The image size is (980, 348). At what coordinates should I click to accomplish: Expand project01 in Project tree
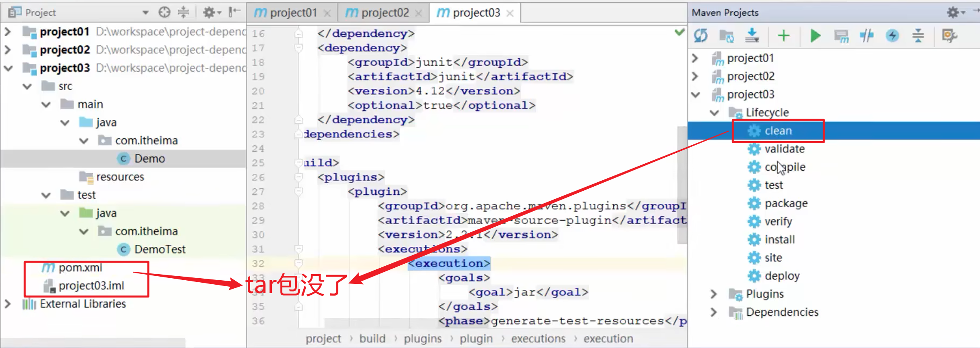8,31
